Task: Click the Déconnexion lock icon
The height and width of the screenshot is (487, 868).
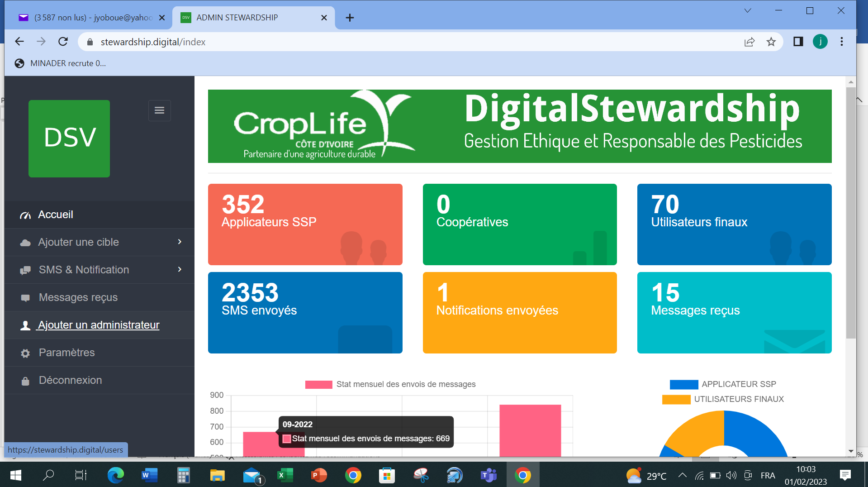Action: point(25,381)
